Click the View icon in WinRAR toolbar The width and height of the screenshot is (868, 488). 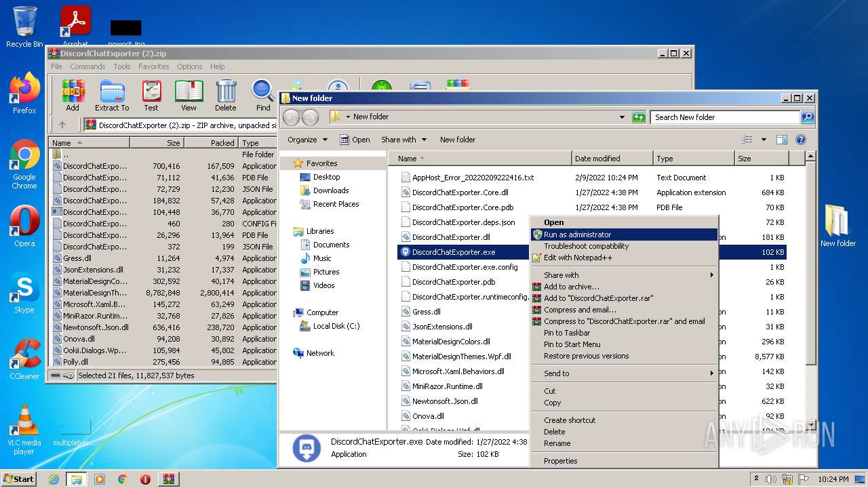pos(189,95)
